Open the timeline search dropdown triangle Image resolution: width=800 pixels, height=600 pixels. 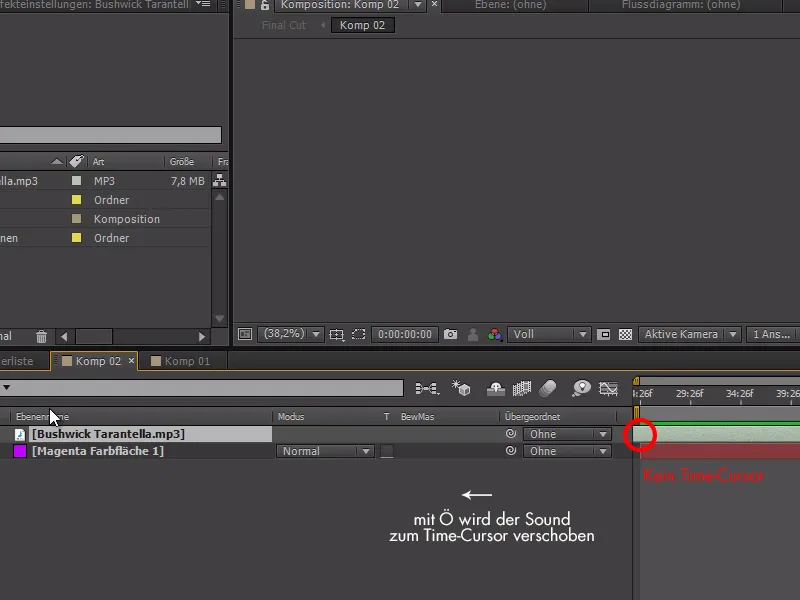[x=6, y=387]
